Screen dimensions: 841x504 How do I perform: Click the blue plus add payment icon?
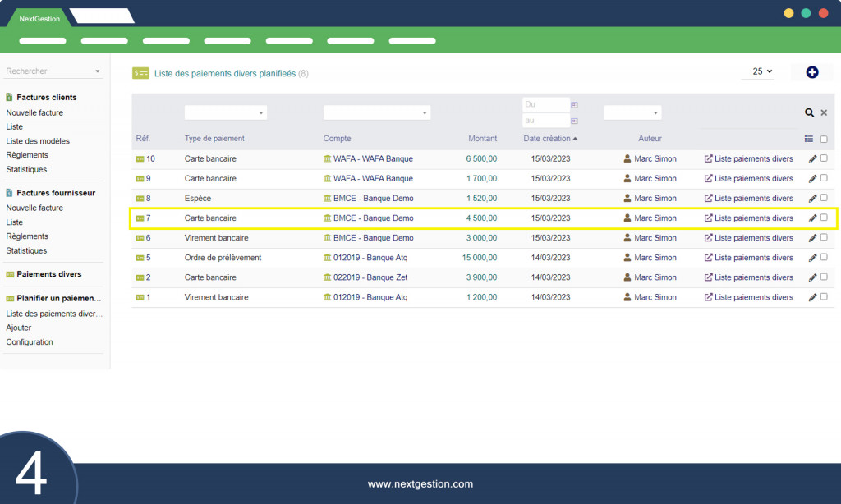coord(812,72)
